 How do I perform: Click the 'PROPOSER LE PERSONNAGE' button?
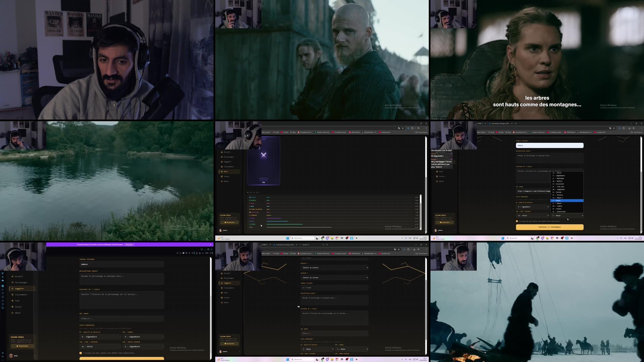point(549,227)
